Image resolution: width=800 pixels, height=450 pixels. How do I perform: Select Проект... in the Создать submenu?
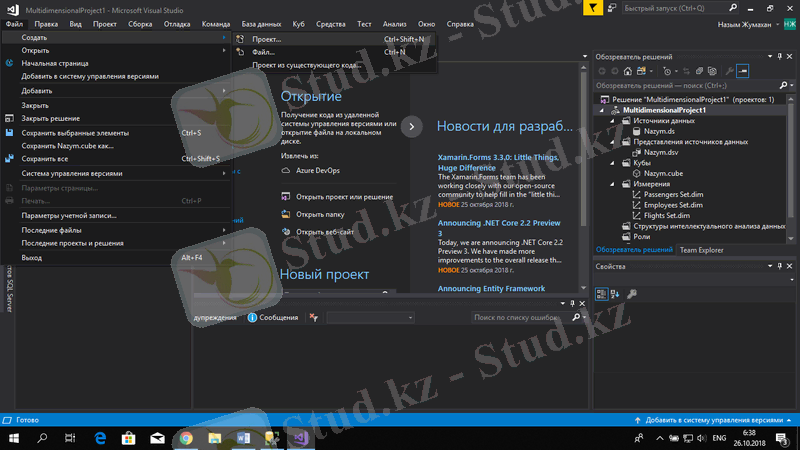point(267,39)
